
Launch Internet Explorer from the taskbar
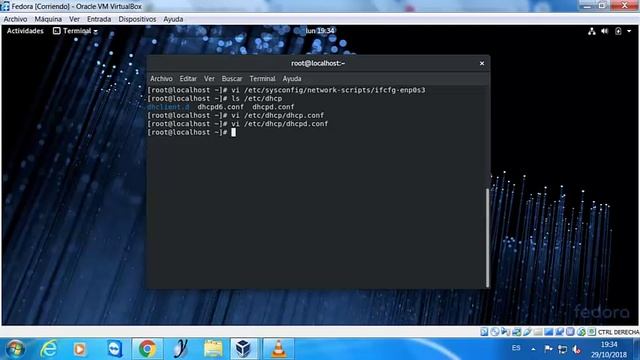49,349
